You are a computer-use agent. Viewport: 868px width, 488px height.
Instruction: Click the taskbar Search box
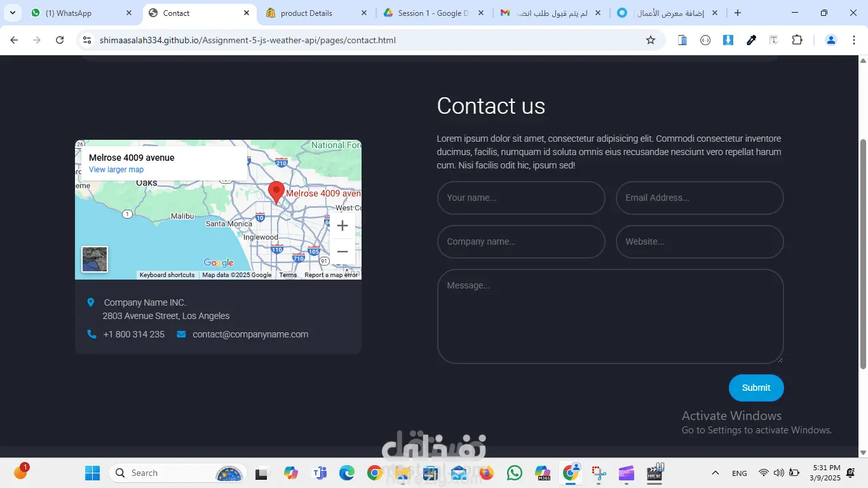tap(177, 473)
